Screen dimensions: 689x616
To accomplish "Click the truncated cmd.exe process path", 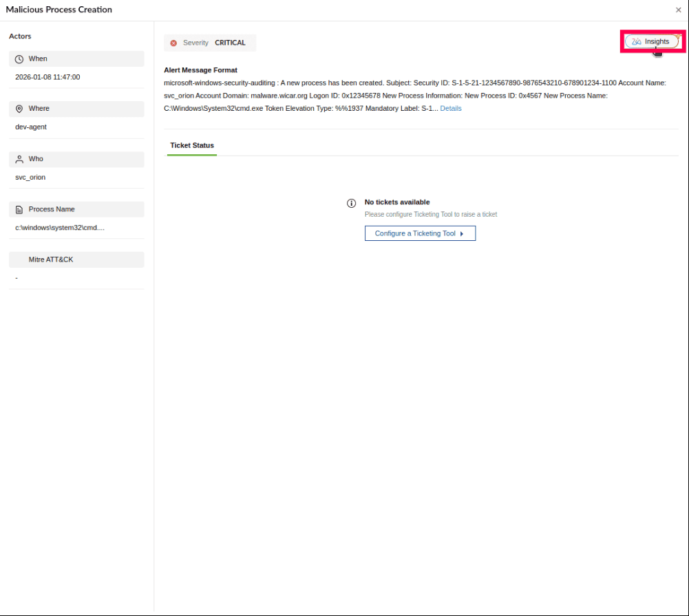I will [x=60, y=228].
